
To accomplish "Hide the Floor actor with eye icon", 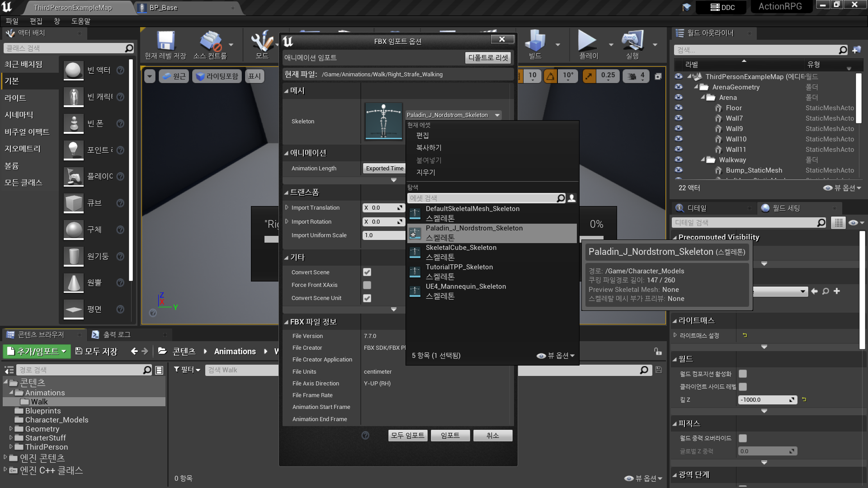I will pos(679,108).
